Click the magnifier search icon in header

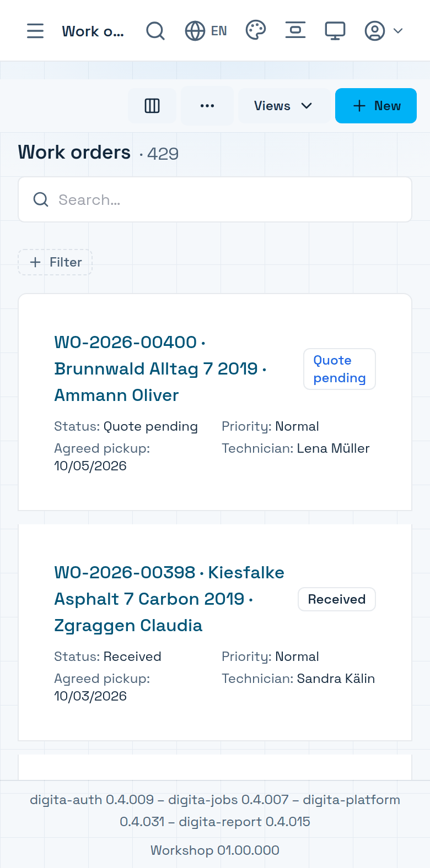pos(155,31)
